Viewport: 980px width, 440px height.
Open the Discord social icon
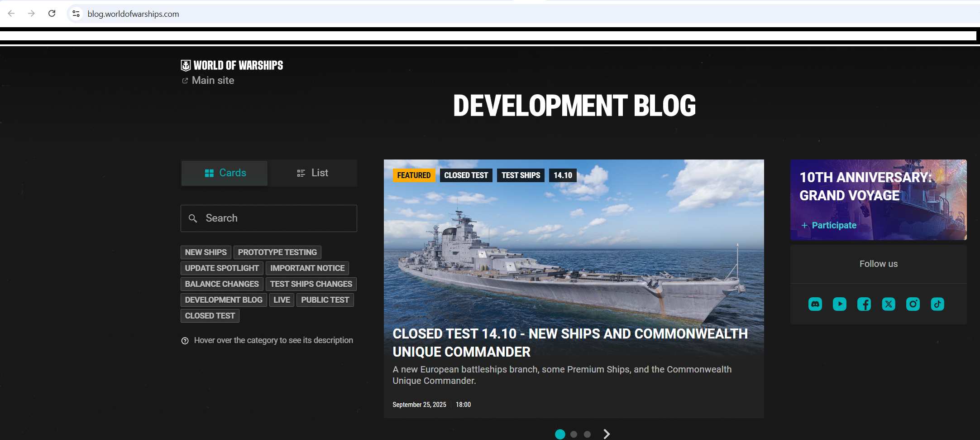pos(815,304)
